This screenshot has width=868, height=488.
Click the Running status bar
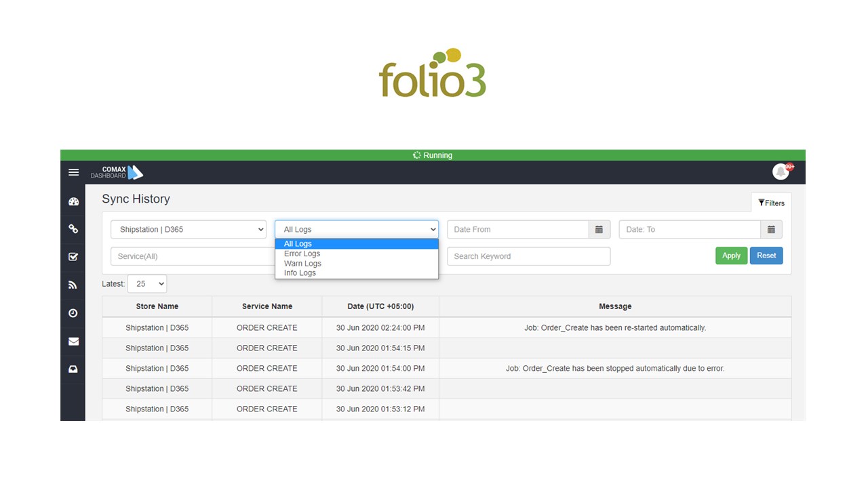[x=433, y=155]
